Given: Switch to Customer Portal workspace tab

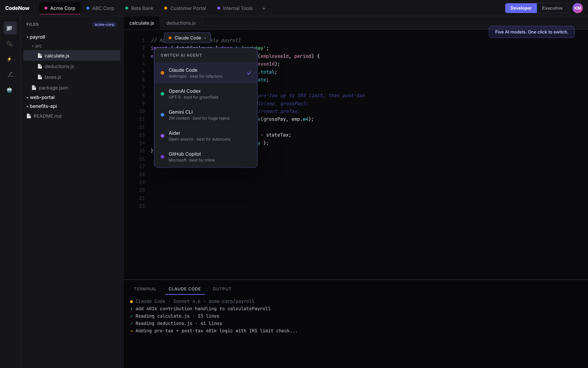Looking at the screenshot, I should [x=185, y=8].
